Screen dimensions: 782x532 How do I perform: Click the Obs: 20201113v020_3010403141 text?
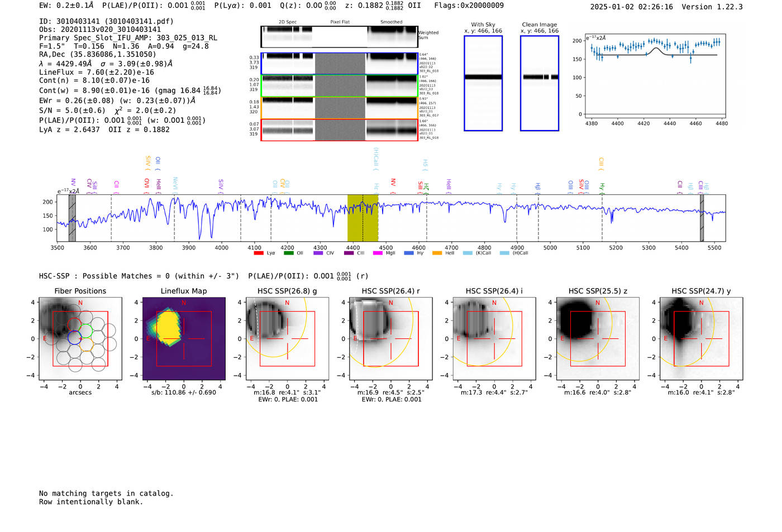click(100, 30)
